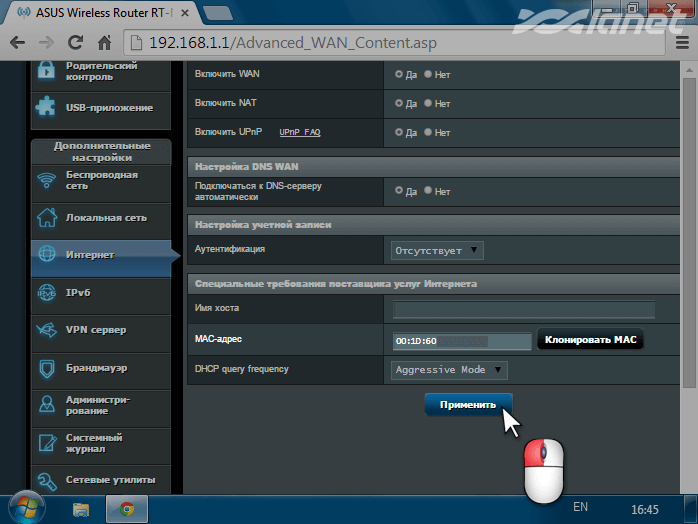Image resolution: width=698 pixels, height=524 pixels.
Task: Open the Authentication dropdown
Action: tap(437, 250)
